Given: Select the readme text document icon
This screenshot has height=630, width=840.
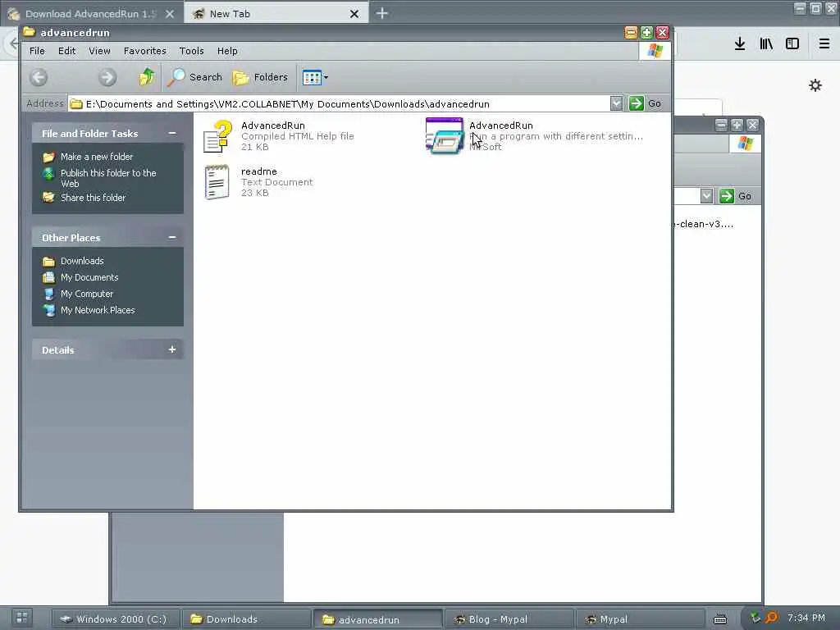Looking at the screenshot, I should click(x=217, y=182).
